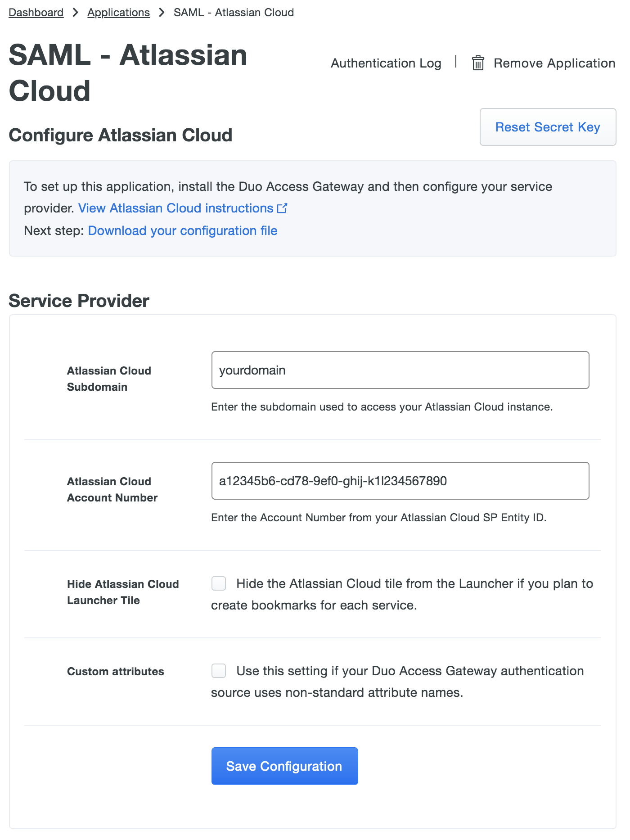Click the chevron after the Applications breadcrumb

tap(161, 12)
